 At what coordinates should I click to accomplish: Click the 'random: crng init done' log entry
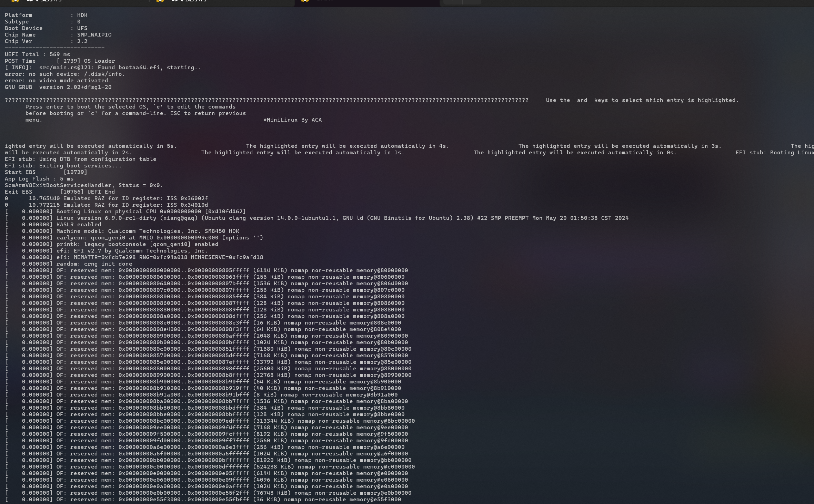[x=94, y=264]
